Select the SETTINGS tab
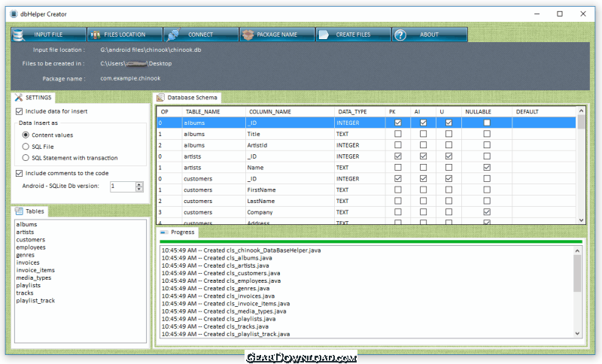The height and width of the screenshot is (364, 602). (33, 98)
